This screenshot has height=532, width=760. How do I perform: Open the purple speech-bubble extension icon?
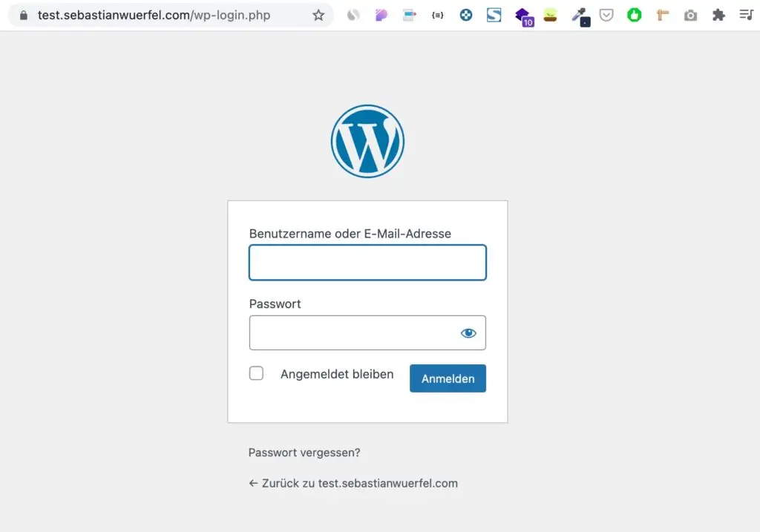381,16
